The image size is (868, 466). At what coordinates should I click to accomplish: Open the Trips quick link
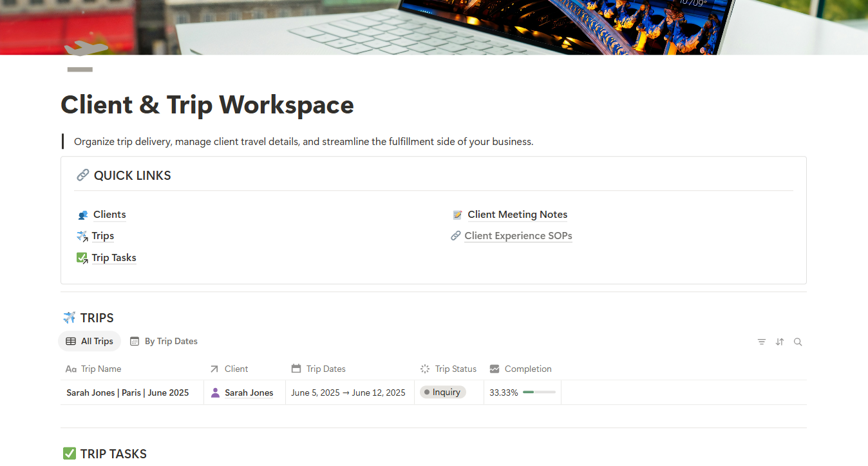(103, 236)
